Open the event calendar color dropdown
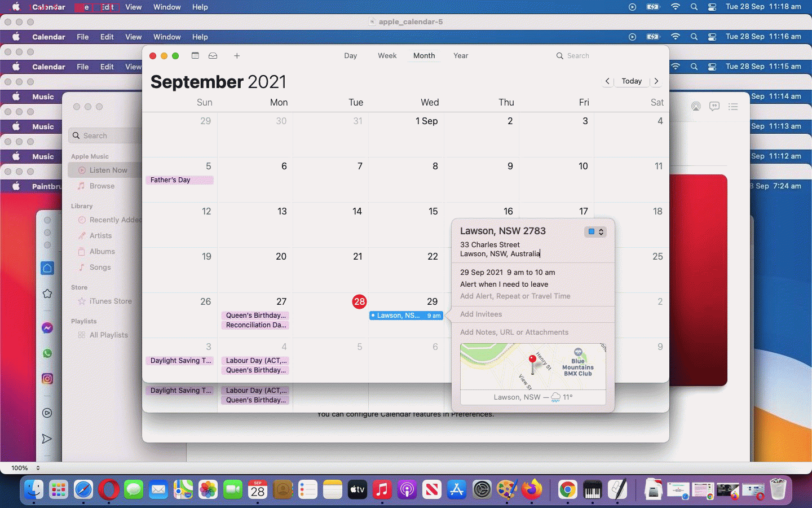The height and width of the screenshot is (508, 812). [595, 231]
